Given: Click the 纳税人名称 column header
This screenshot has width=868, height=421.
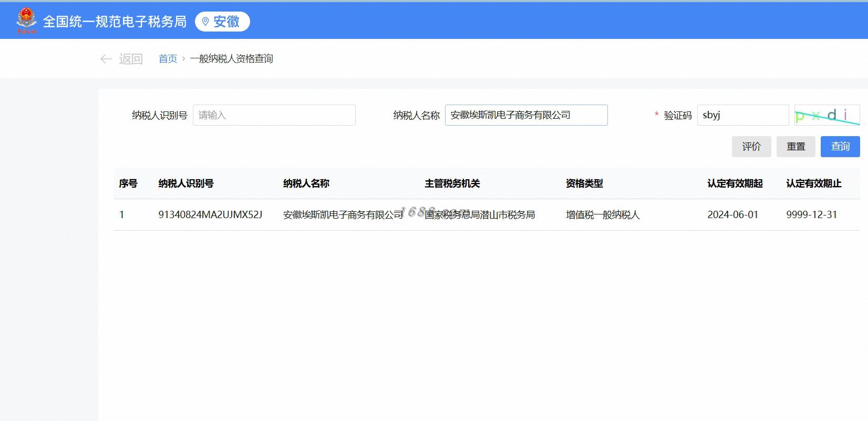Looking at the screenshot, I should point(306,183).
